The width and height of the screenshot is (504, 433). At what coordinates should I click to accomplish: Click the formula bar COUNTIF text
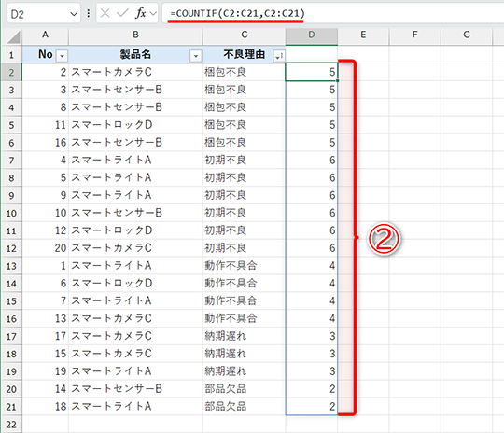point(237,13)
